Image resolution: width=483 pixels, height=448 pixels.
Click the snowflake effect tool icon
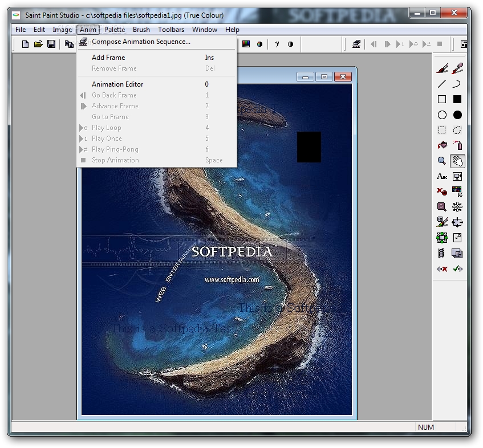(457, 206)
